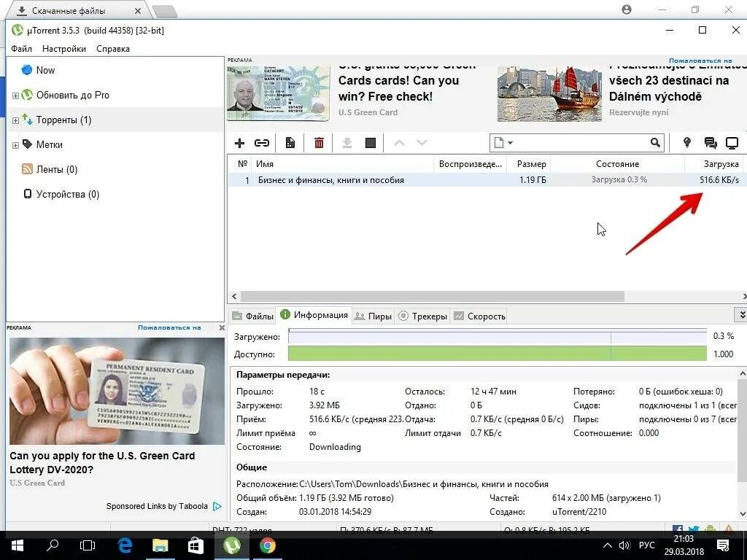Click the Add Torrent plus icon
747x560 pixels.
click(239, 143)
